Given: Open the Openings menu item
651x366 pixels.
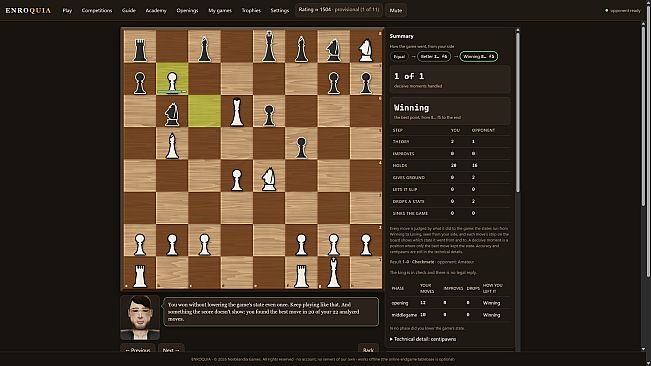Looking at the screenshot, I should click(x=187, y=10).
